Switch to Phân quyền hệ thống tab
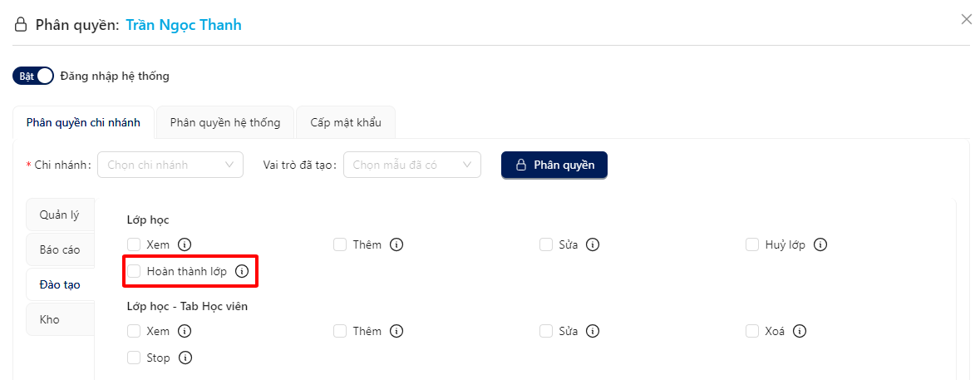Image resolution: width=980 pixels, height=380 pixels. 225,122
